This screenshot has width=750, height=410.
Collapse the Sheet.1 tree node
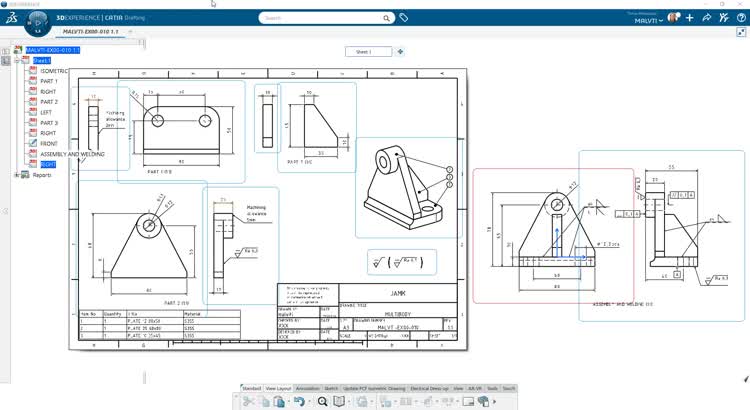pos(17,61)
